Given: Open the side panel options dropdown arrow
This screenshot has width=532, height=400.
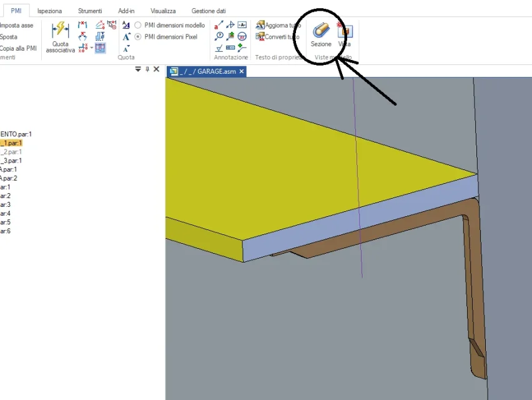Looking at the screenshot, I should click(138, 69).
